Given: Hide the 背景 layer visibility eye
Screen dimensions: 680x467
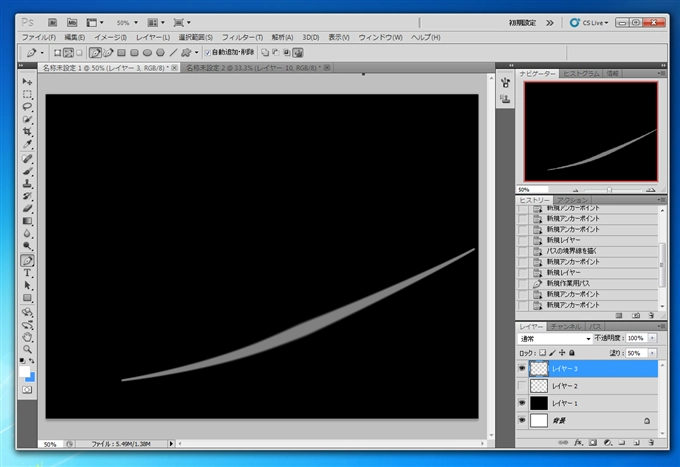Looking at the screenshot, I should coord(522,420).
